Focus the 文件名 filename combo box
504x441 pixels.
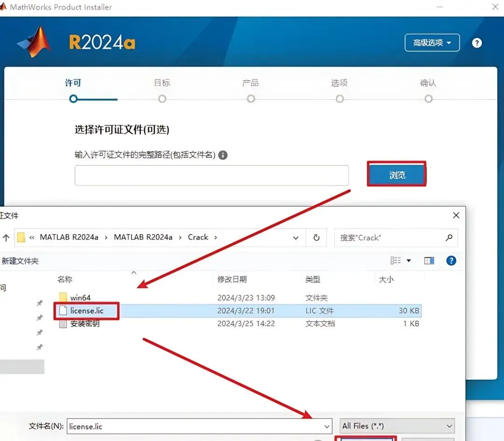tap(199, 426)
